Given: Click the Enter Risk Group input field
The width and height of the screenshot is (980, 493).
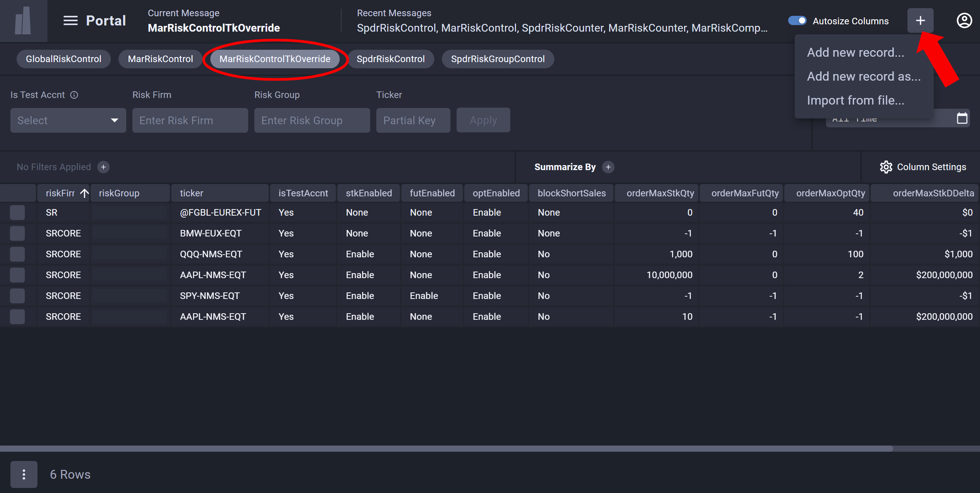Looking at the screenshot, I should coord(311,120).
